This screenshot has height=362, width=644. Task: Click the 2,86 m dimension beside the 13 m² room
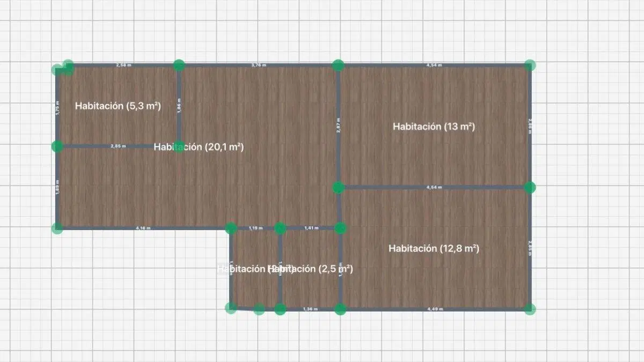click(x=530, y=126)
